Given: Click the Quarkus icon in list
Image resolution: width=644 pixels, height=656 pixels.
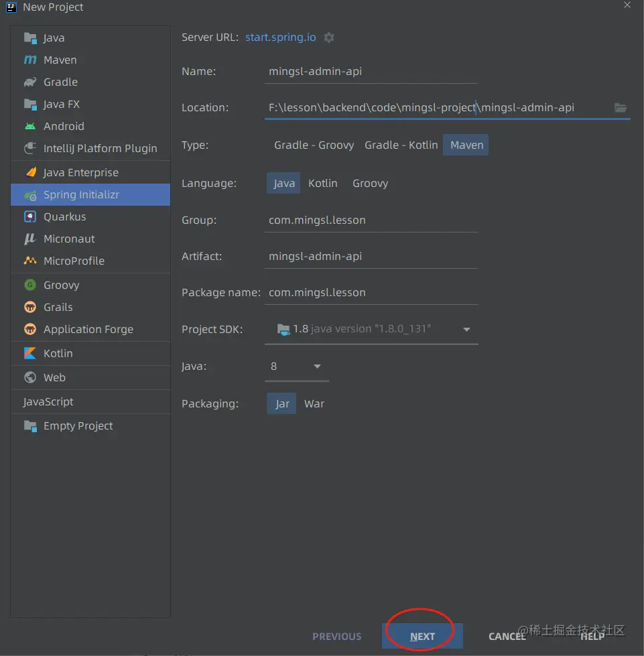Looking at the screenshot, I should [x=30, y=217].
